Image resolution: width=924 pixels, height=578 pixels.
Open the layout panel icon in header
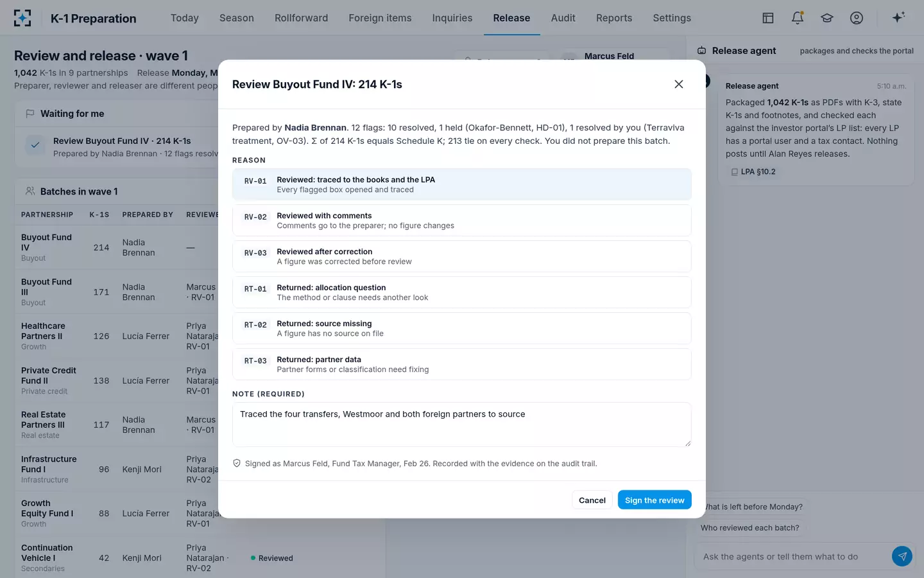click(x=768, y=18)
